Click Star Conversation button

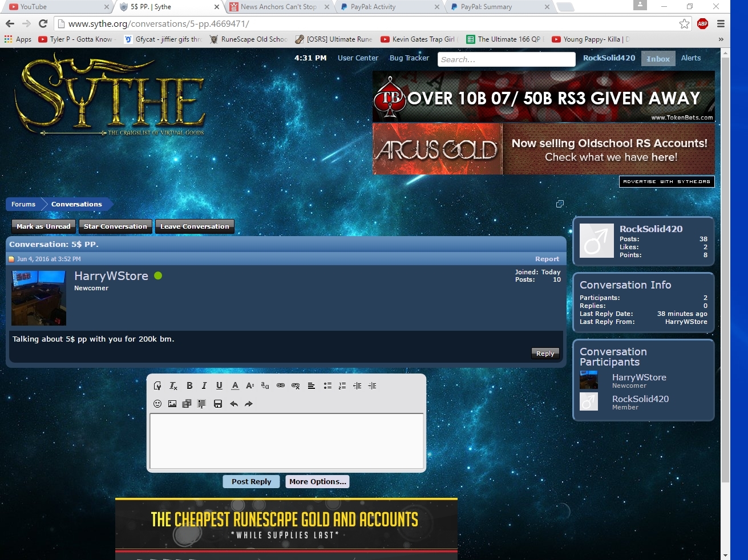[115, 226]
